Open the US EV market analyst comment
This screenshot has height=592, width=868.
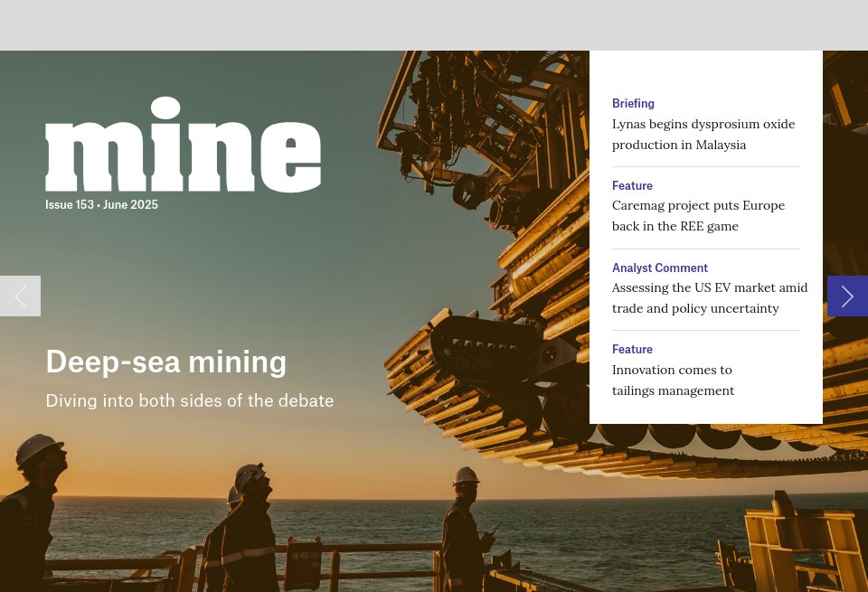click(x=709, y=297)
